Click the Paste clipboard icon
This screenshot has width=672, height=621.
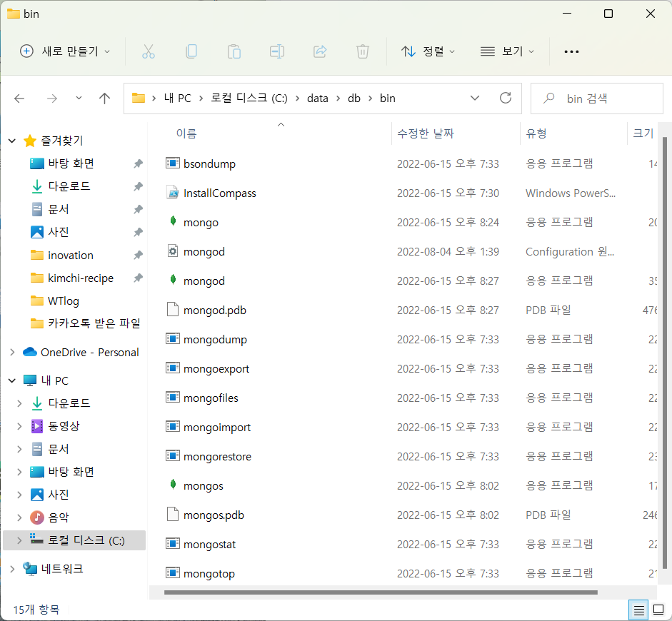(234, 51)
